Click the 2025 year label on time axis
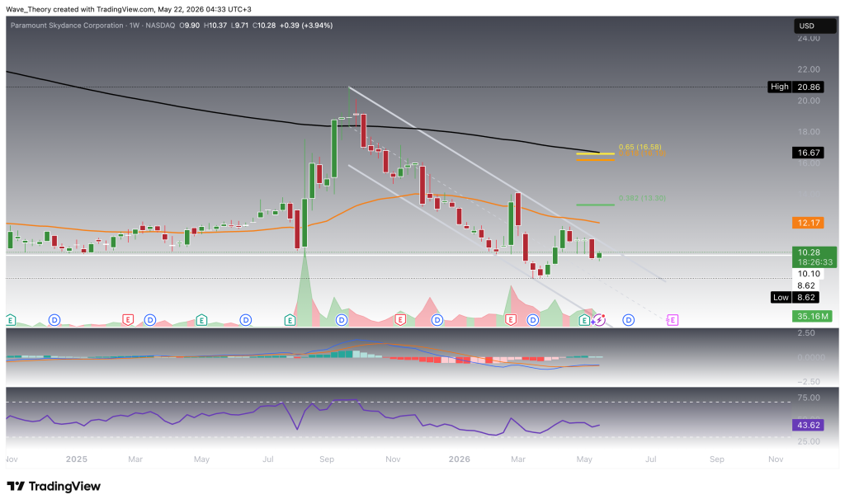The height and width of the screenshot is (504, 845). point(77,459)
